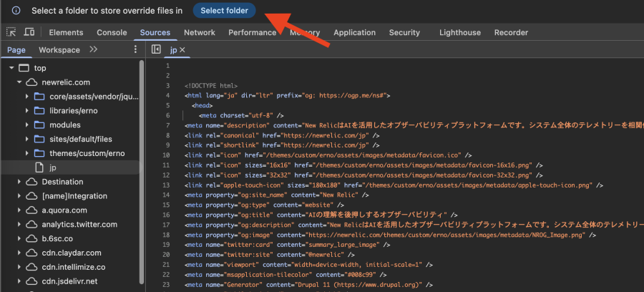This screenshot has width=644, height=292.
Task: Click the modules folder icon
Action: pos(39,125)
